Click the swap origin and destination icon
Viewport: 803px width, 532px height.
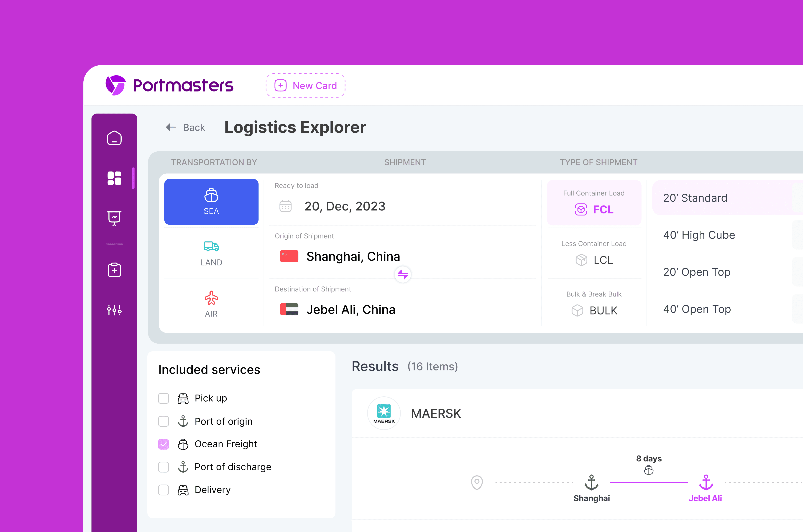403,274
